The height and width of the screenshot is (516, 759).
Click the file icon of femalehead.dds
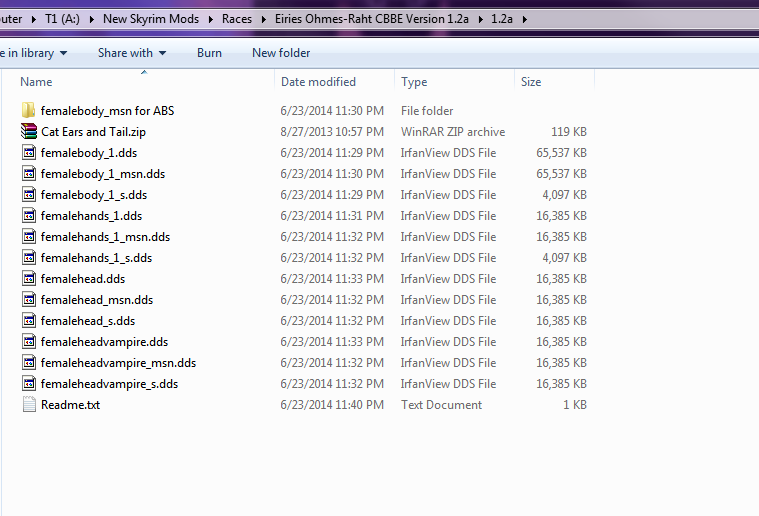[x=29, y=278]
